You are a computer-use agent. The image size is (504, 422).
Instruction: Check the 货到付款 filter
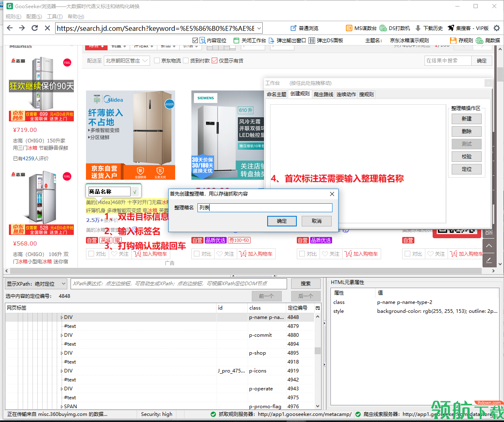186,60
